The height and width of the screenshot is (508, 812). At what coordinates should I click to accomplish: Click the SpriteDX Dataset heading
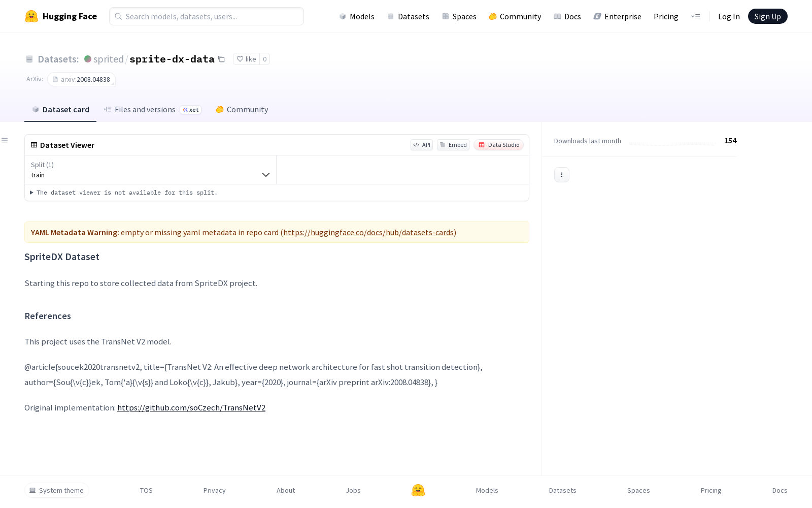62,257
